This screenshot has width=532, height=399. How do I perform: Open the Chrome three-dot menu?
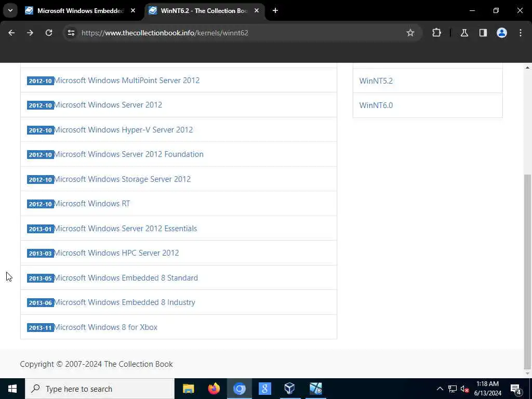pos(521,33)
